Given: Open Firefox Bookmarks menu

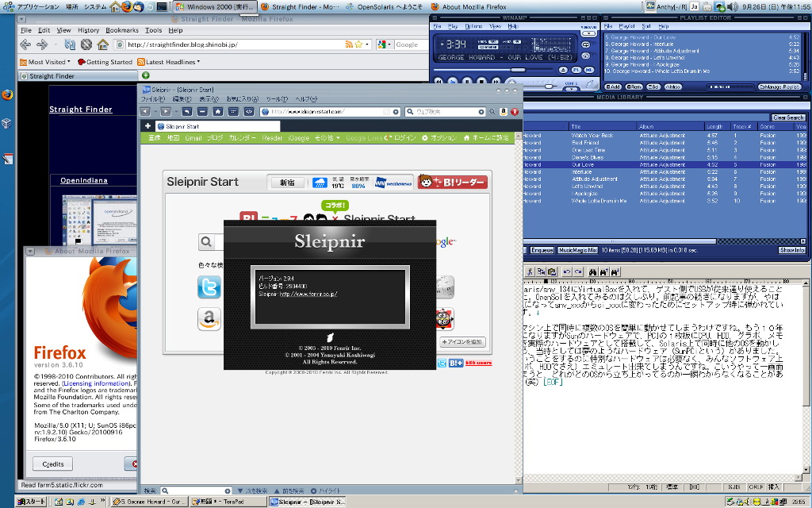Looking at the screenshot, I should click(122, 30).
